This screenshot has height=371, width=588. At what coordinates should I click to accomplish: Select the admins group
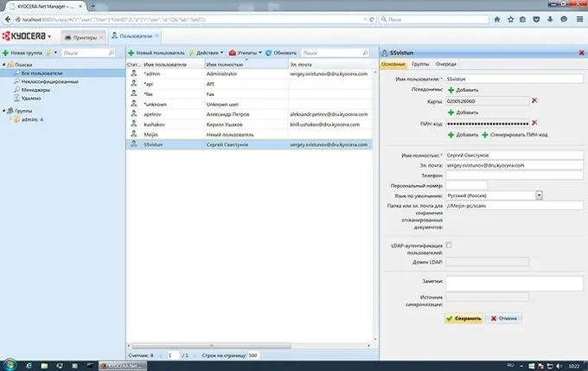(29, 119)
